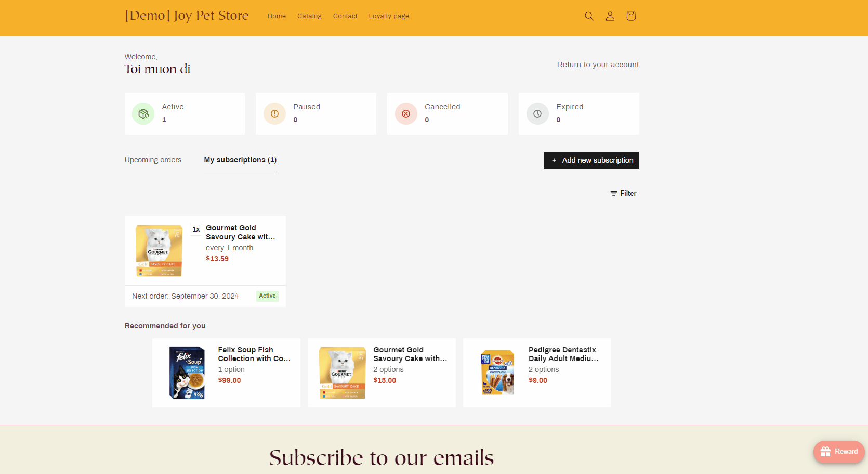Viewport: 868px width, 474px height.
Task: Click the Paused count label
Action: pos(307,107)
